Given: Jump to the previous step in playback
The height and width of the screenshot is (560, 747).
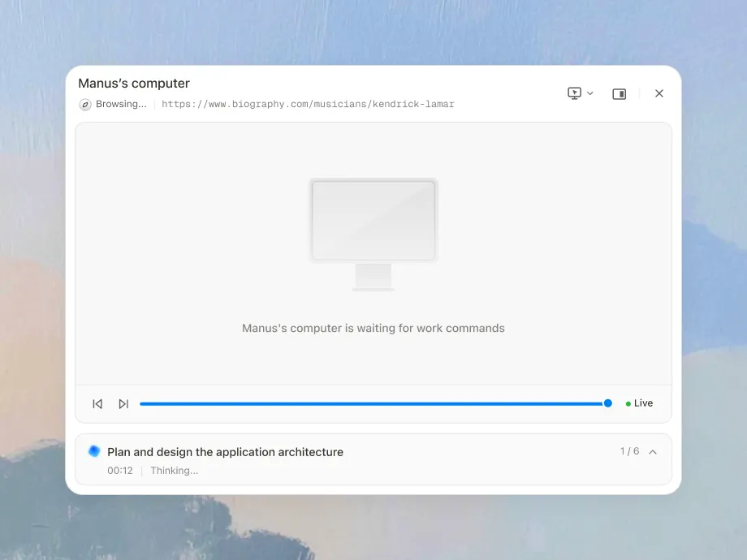Looking at the screenshot, I should point(97,403).
